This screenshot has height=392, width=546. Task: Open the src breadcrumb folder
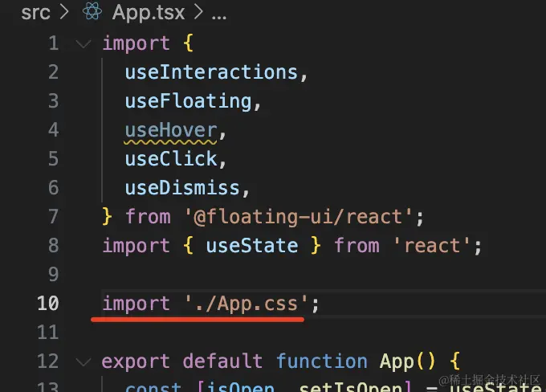35,13
